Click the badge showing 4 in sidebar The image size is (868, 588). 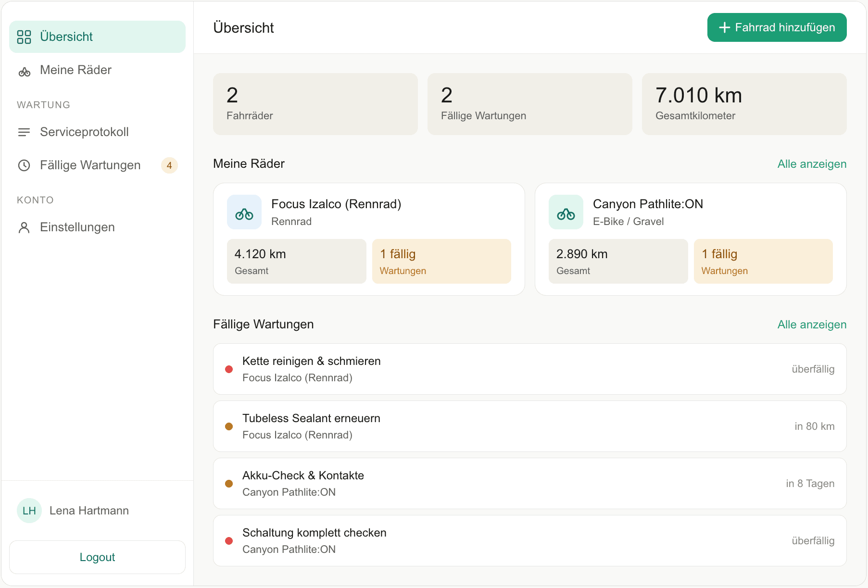(x=169, y=165)
